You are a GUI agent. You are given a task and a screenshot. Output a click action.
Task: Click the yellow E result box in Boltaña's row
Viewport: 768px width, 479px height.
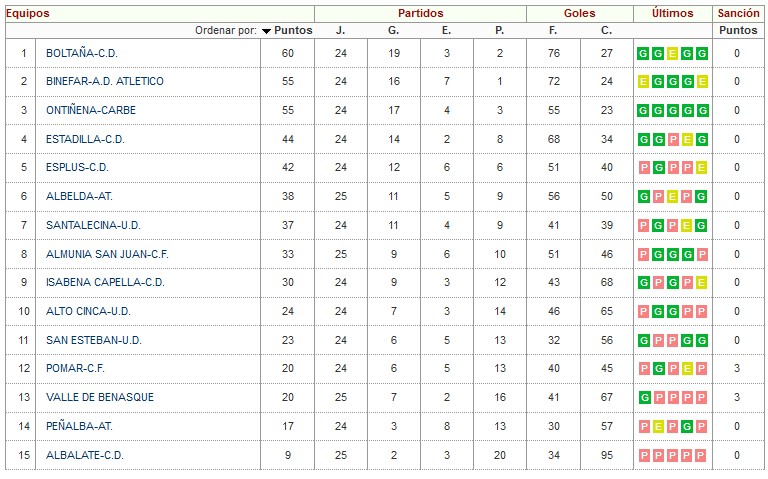click(x=672, y=53)
